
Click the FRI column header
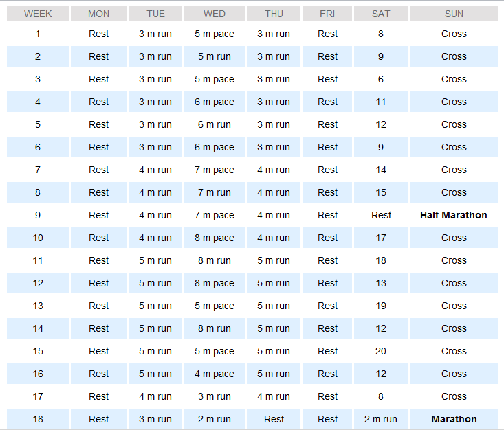click(x=327, y=14)
